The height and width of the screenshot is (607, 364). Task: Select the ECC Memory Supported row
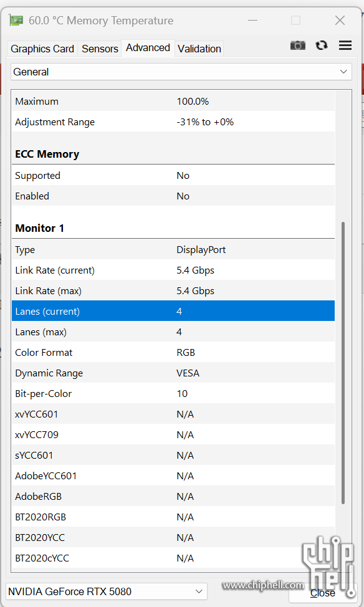[173, 176]
